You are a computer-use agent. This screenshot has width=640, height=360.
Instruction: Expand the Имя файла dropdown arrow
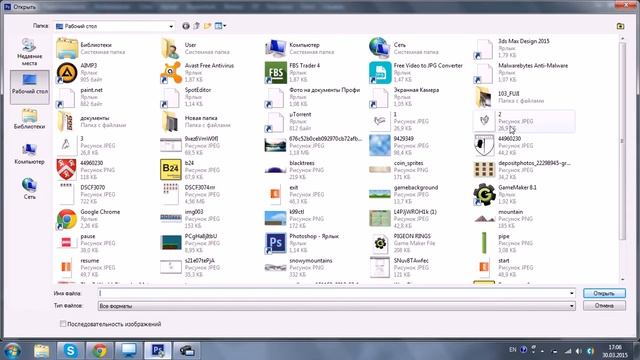click(x=571, y=293)
